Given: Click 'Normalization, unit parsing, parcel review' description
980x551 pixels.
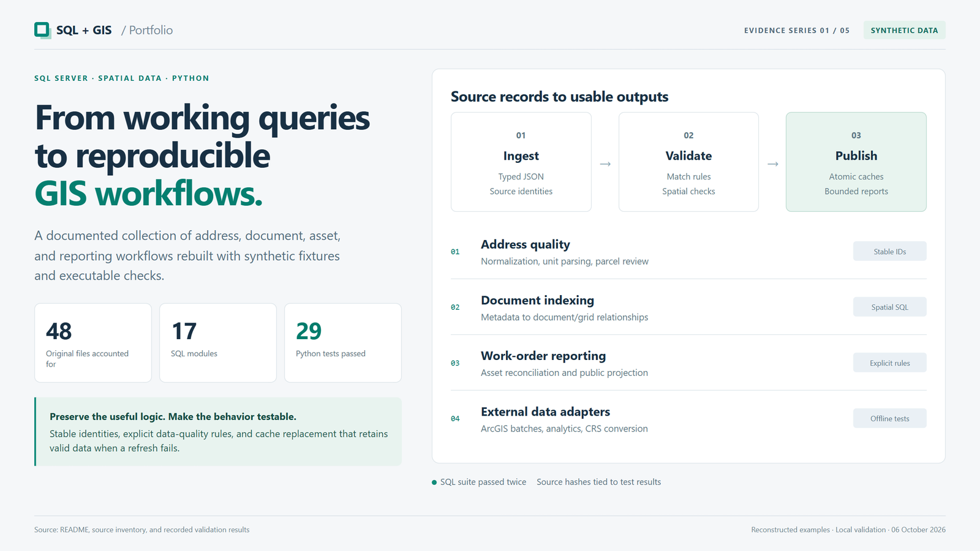Looking at the screenshot, I should 565,261.
